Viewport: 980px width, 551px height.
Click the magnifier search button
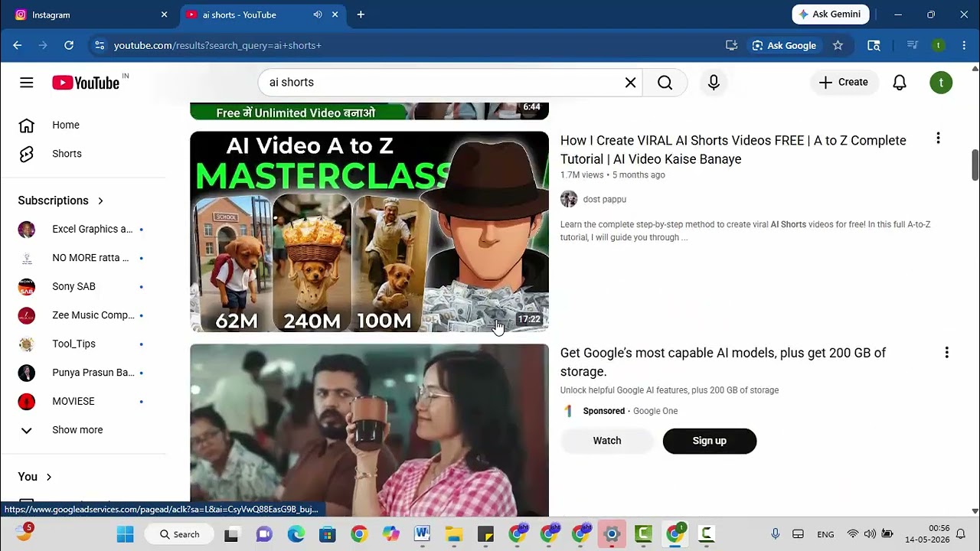(665, 83)
